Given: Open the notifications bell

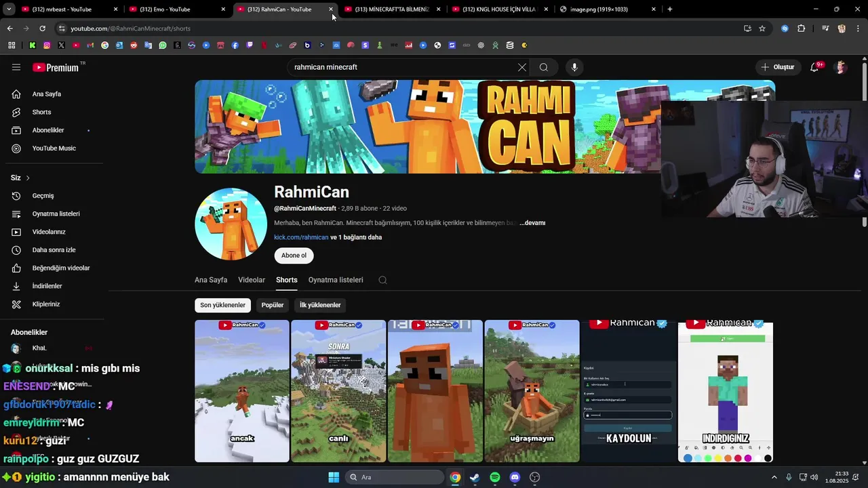Looking at the screenshot, I should tap(814, 67).
